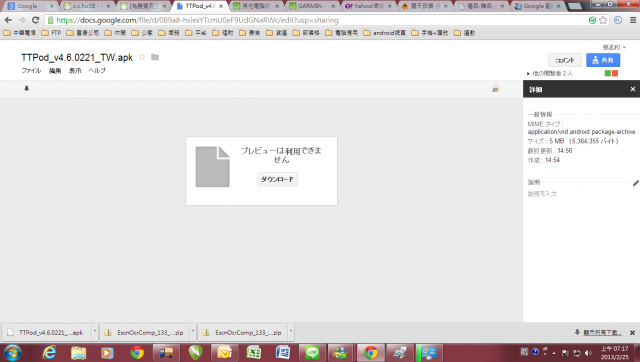Viewport: 640px width, 362px height.
Task: Click the blue 共有 share button
Action: tap(603, 60)
